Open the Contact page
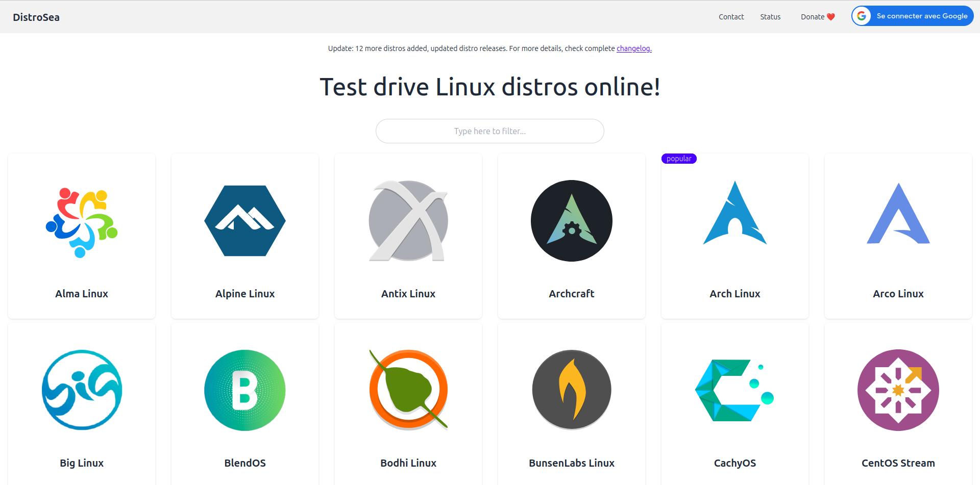 [731, 17]
